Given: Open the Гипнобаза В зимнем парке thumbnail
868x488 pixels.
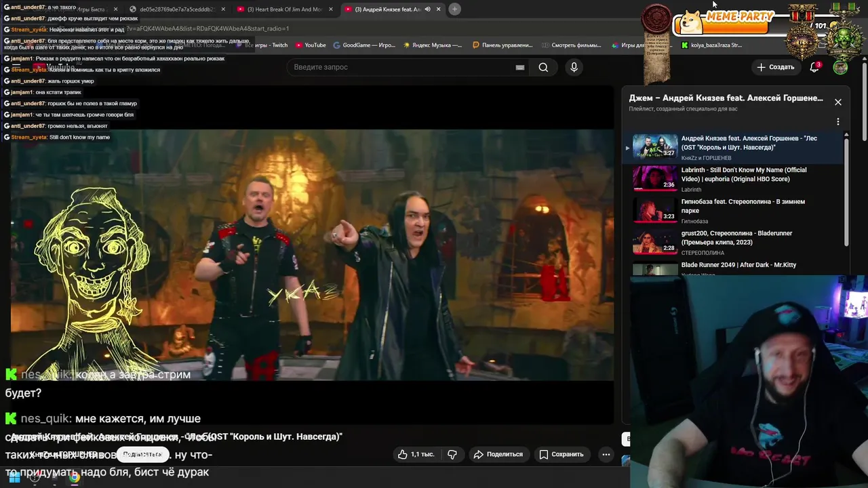Looking at the screenshot, I should 655,209.
